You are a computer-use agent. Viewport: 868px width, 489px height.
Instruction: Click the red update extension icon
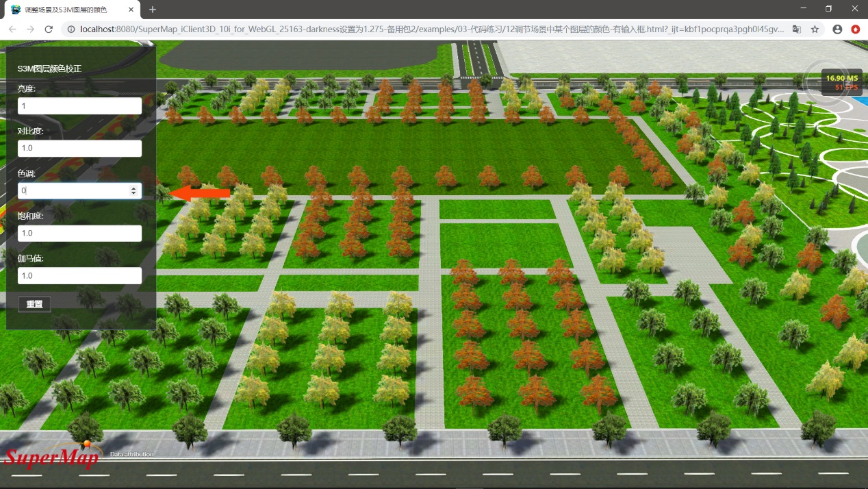coord(856,29)
